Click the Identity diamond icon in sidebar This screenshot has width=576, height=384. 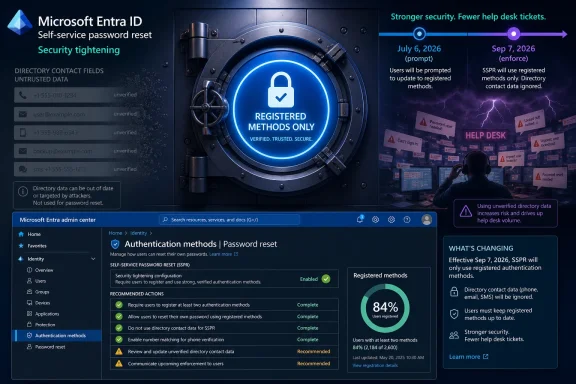click(21, 259)
